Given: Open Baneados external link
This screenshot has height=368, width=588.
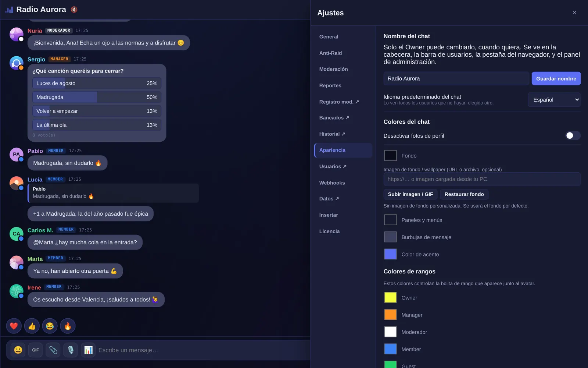Looking at the screenshot, I should pyautogui.click(x=343, y=118).
